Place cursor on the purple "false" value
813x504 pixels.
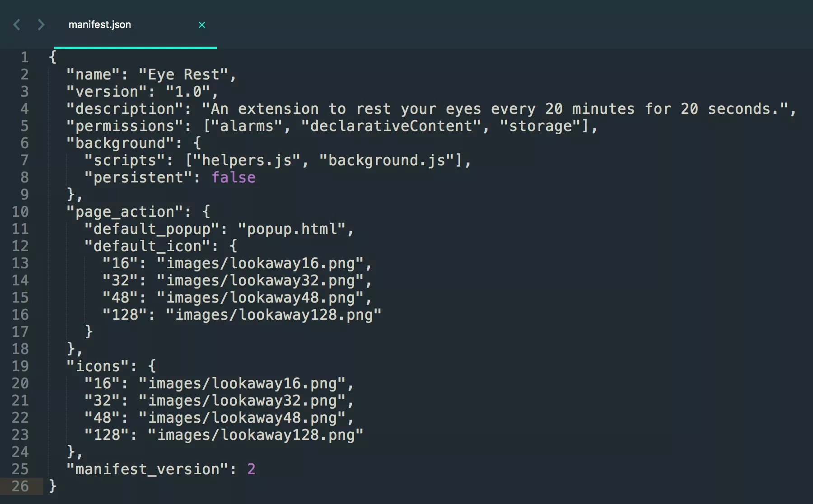pyautogui.click(x=233, y=177)
